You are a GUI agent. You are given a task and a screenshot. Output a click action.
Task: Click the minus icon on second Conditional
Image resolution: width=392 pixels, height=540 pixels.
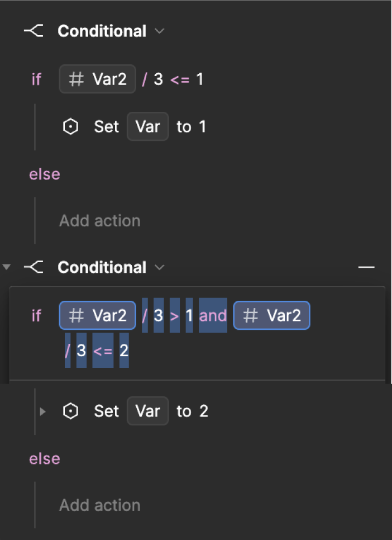click(366, 267)
